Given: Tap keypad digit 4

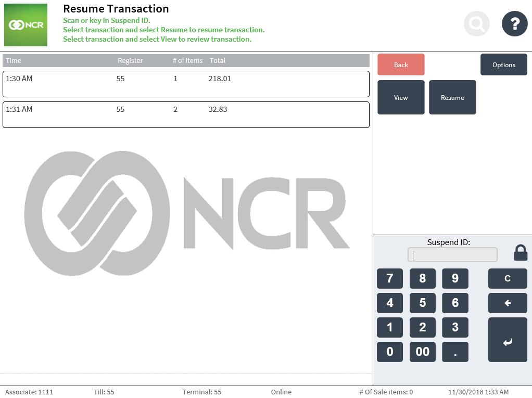Looking at the screenshot, I should click(390, 303).
